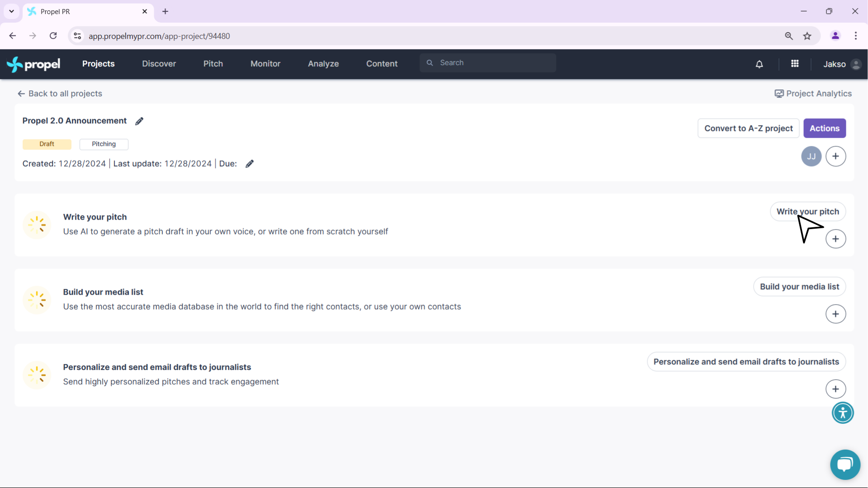Open Chrome profile icon
The image size is (868, 488).
(x=835, y=36)
